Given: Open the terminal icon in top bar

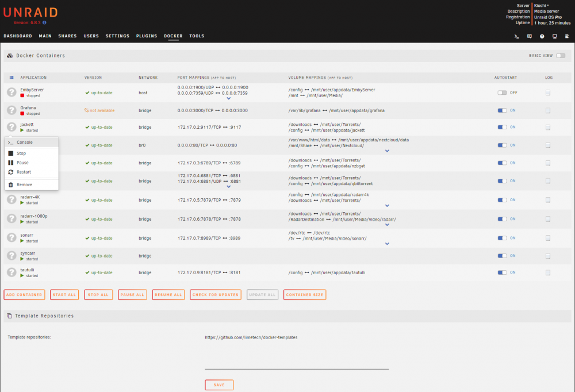Looking at the screenshot, I should 516,36.
